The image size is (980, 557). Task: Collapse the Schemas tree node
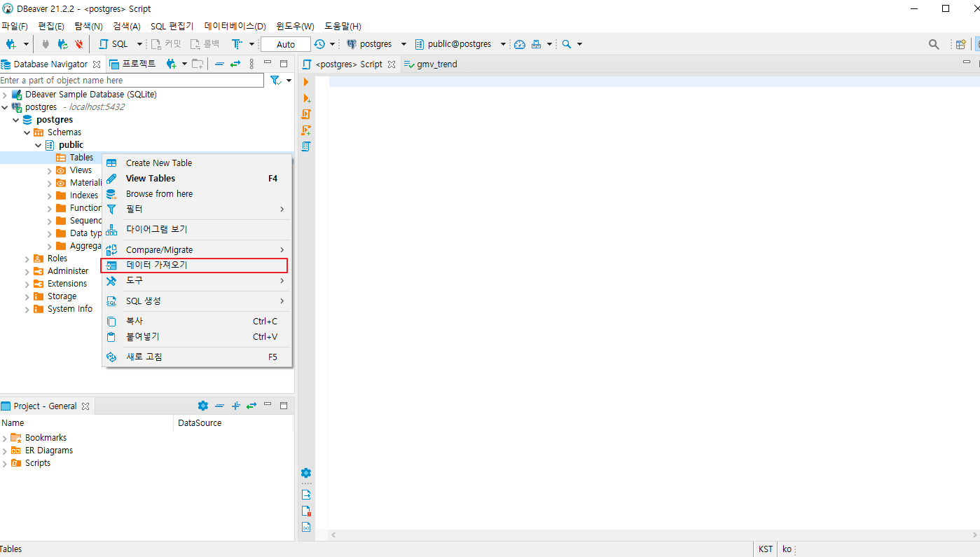tap(27, 132)
